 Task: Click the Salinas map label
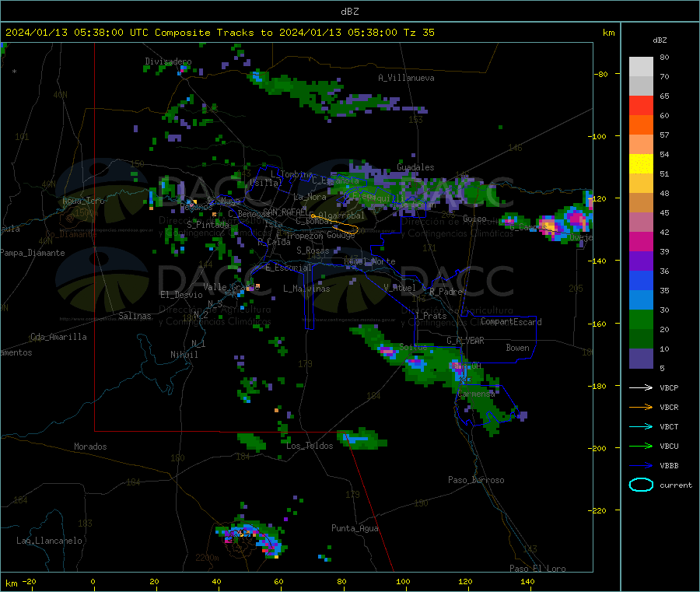[135, 316]
